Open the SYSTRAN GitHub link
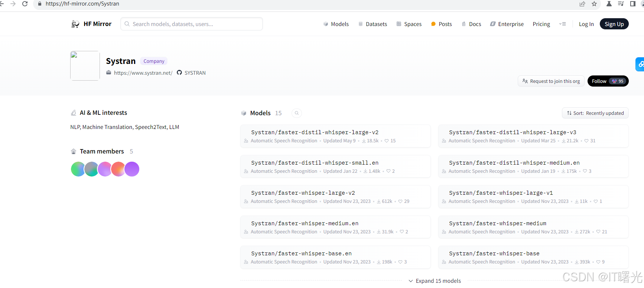 pos(195,73)
